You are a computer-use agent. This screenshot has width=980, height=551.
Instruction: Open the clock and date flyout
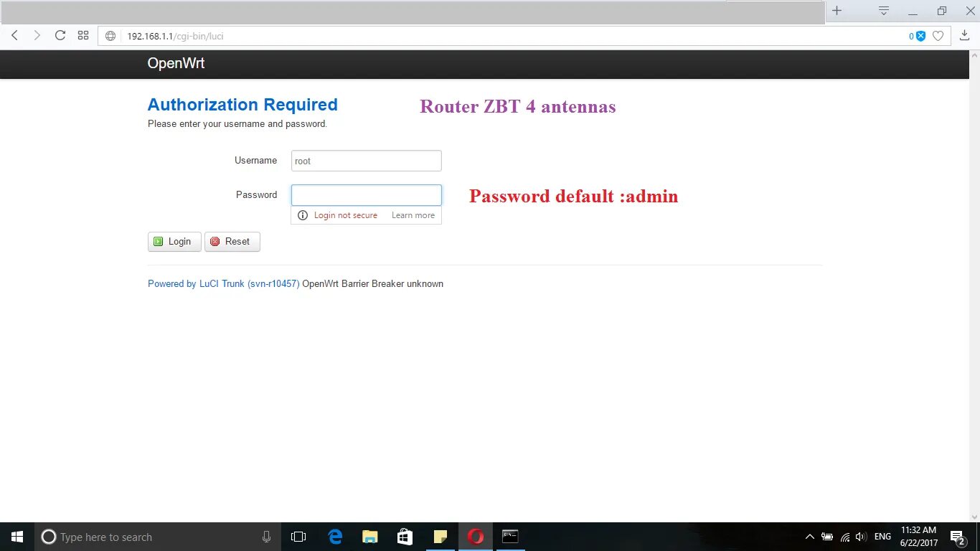[918, 537]
